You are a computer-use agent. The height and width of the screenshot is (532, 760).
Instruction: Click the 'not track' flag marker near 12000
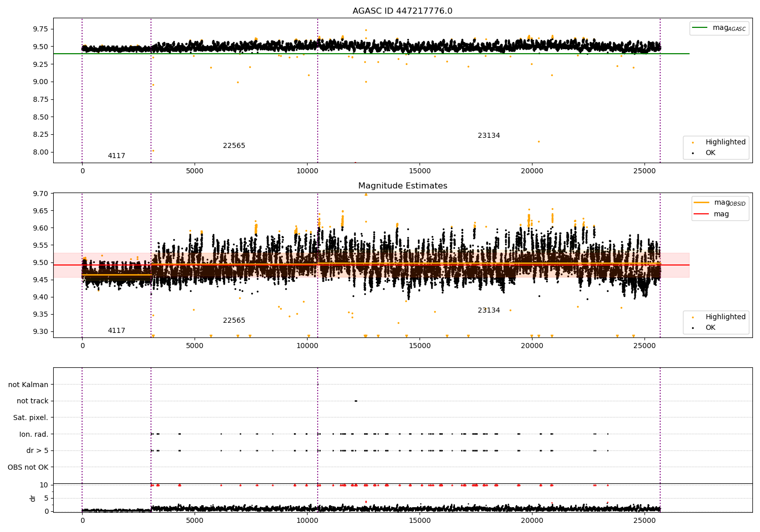[x=356, y=401]
